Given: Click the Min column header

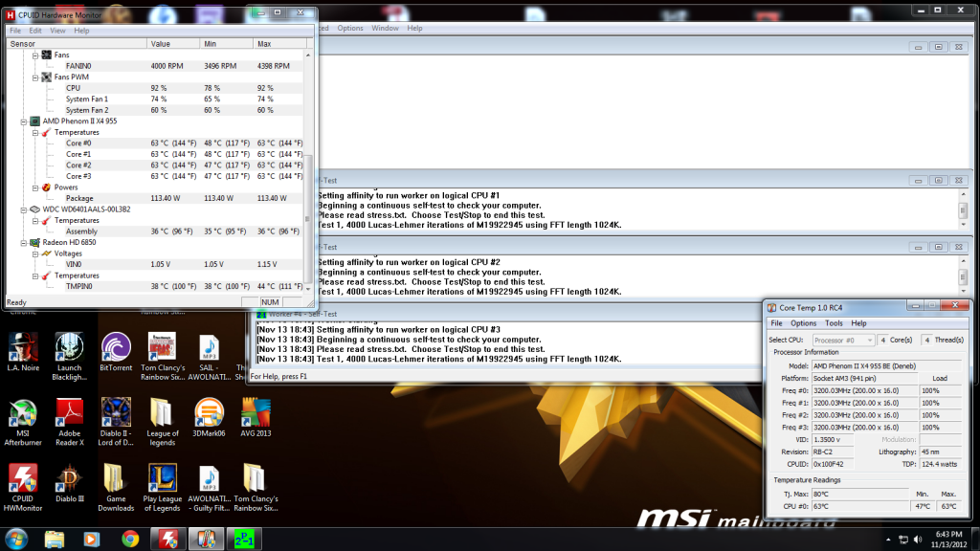Looking at the screenshot, I should [x=227, y=44].
